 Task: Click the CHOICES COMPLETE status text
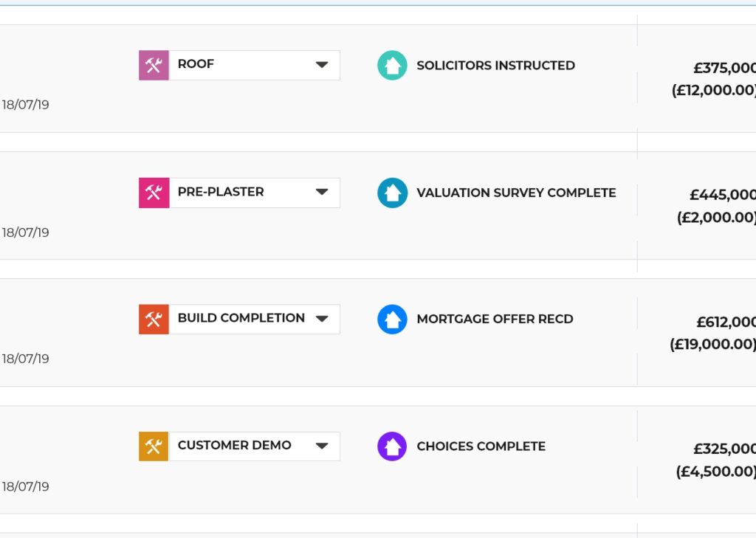click(481, 446)
